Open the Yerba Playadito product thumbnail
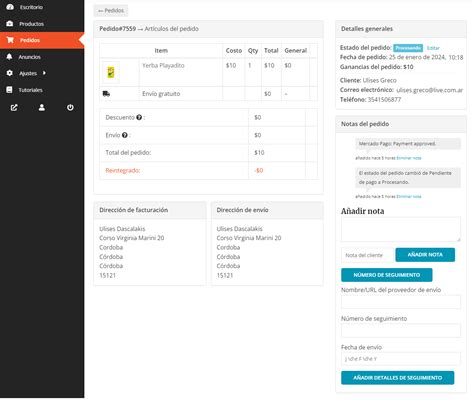This screenshot has width=474, height=401. [x=111, y=72]
